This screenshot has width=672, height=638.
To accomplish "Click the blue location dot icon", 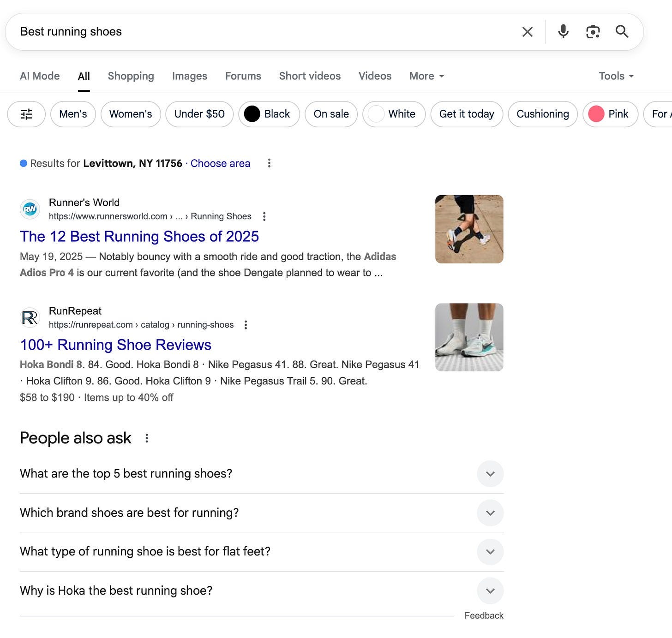I will pos(24,163).
